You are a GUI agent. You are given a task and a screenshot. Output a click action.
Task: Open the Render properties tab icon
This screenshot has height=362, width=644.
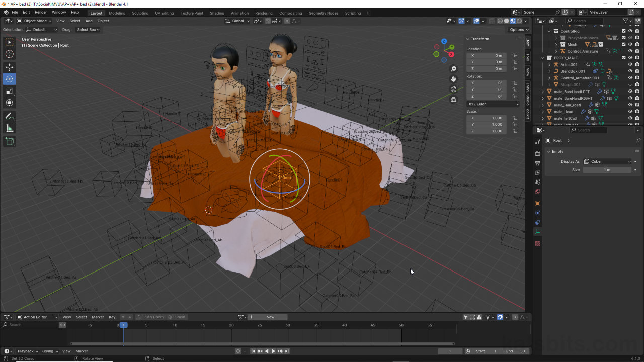click(x=537, y=153)
